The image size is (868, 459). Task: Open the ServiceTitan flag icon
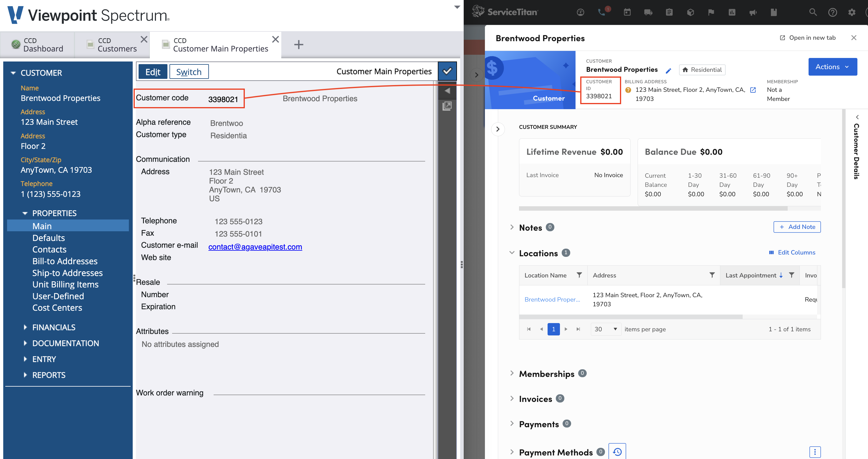(x=711, y=12)
